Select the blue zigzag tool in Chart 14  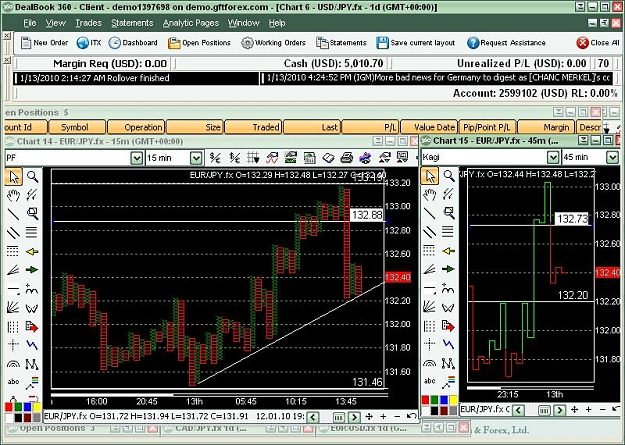tap(32, 345)
